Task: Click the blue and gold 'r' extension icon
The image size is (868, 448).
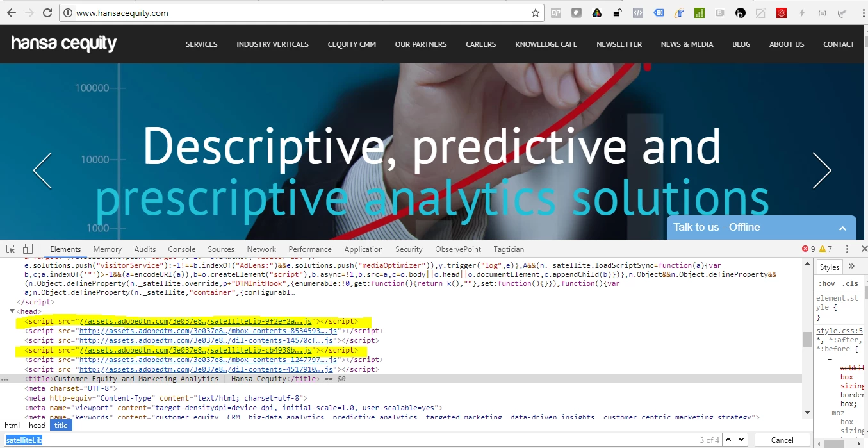Action: pos(679,13)
